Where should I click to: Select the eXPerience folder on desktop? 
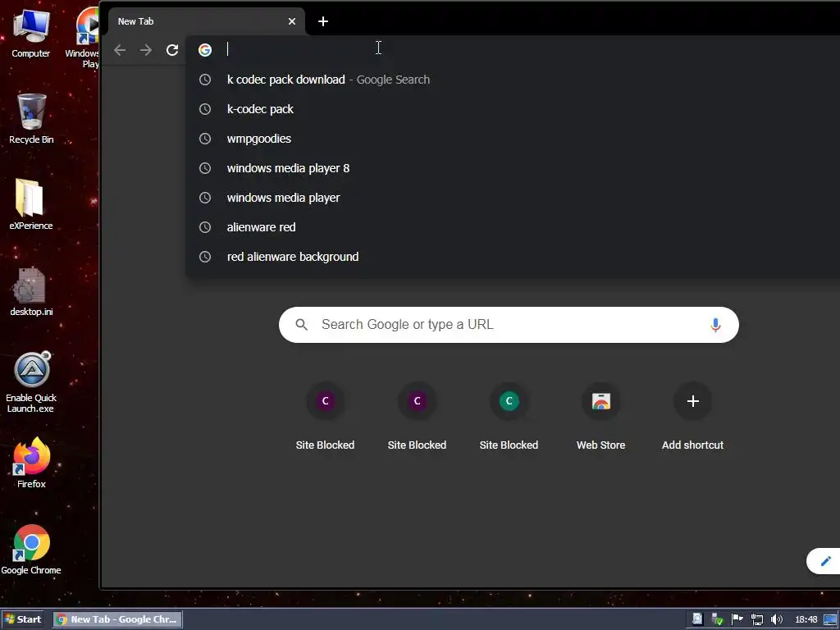[x=31, y=204]
